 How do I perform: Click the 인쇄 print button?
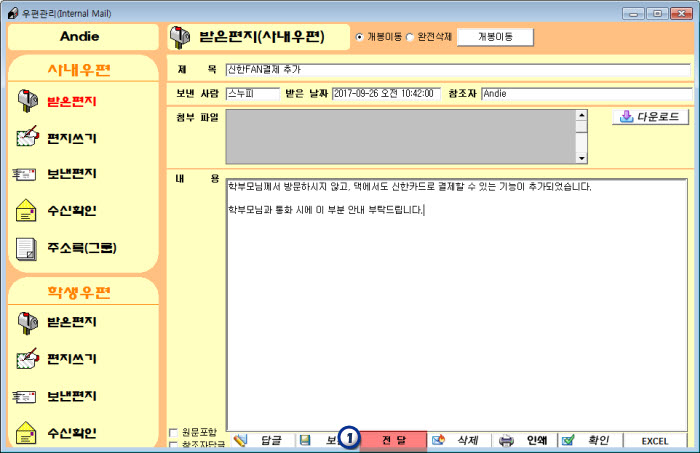[525, 440]
